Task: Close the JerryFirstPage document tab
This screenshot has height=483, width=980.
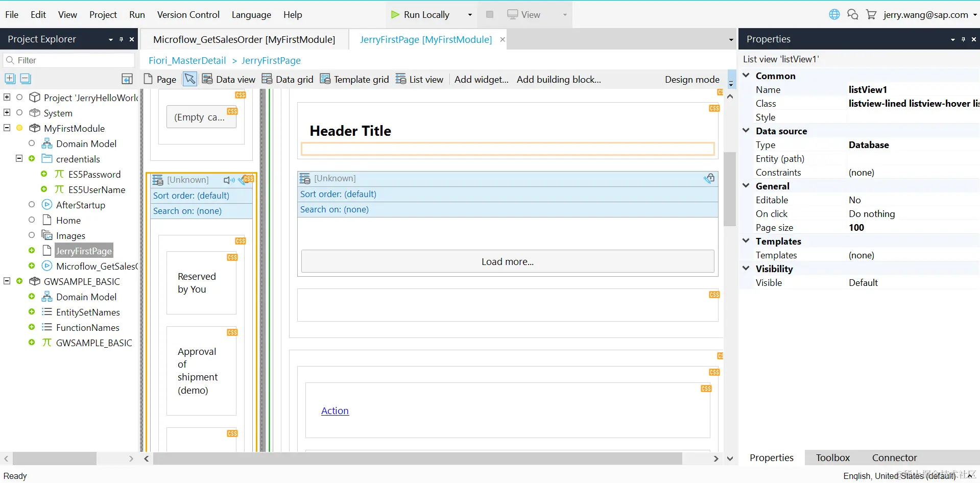Action: click(x=503, y=39)
